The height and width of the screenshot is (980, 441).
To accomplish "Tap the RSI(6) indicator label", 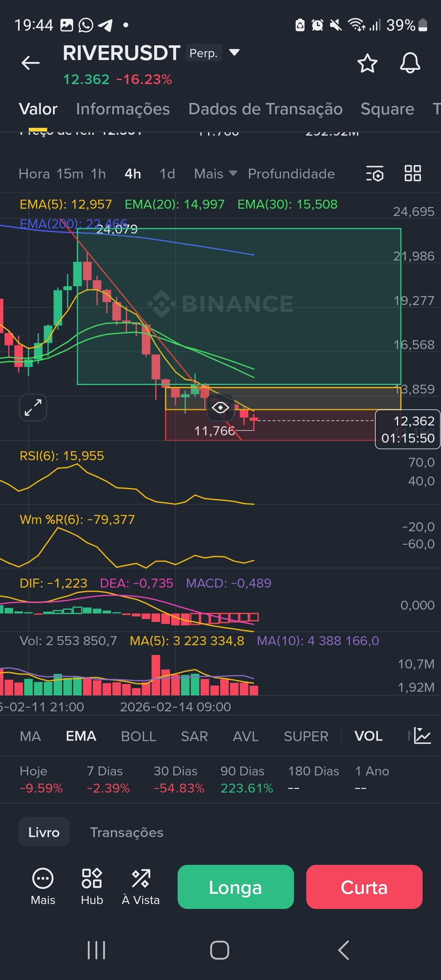I will click(x=62, y=456).
